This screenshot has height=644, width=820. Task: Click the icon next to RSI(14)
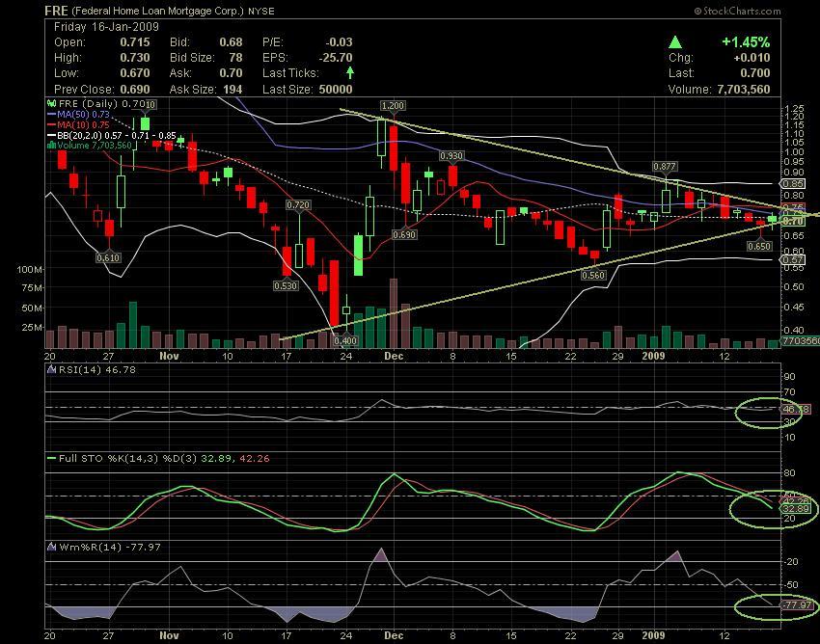click(52, 369)
